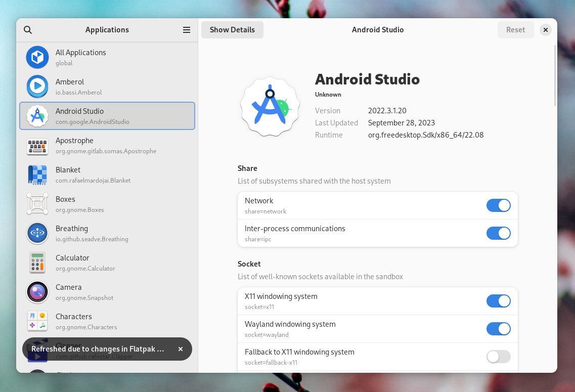Select the Boxes app icon
This screenshot has width=575, height=392.
37,204
